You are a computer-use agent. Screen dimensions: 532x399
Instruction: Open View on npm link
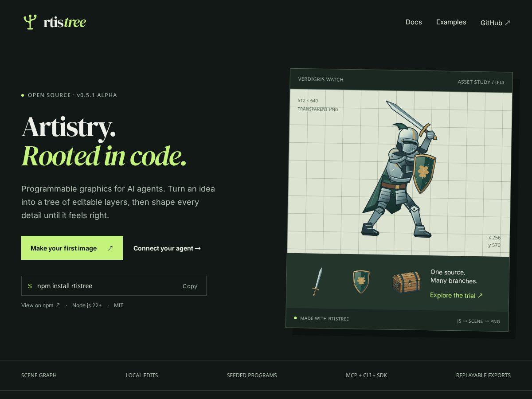[40, 305]
